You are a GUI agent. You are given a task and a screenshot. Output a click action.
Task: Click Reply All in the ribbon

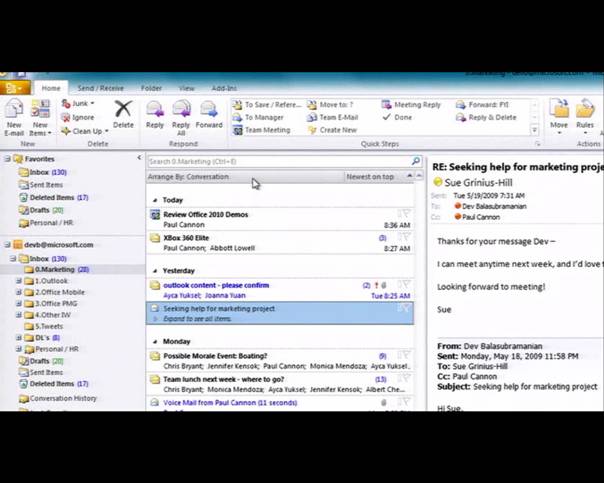click(181, 117)
